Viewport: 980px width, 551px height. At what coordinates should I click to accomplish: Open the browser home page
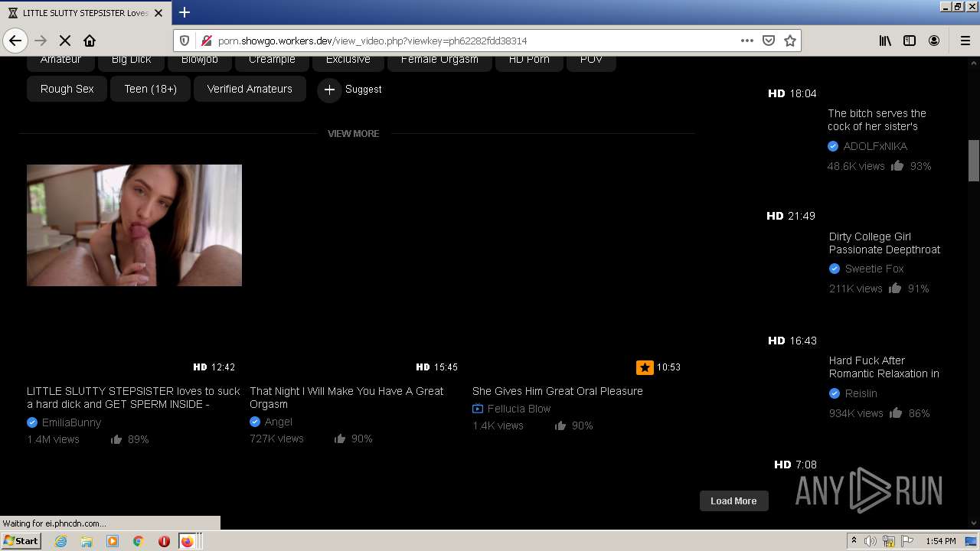tap(90, 41)
